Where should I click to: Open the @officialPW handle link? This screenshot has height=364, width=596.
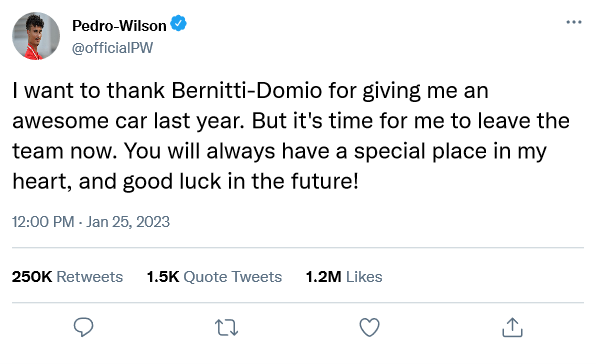tap(113, 48)
